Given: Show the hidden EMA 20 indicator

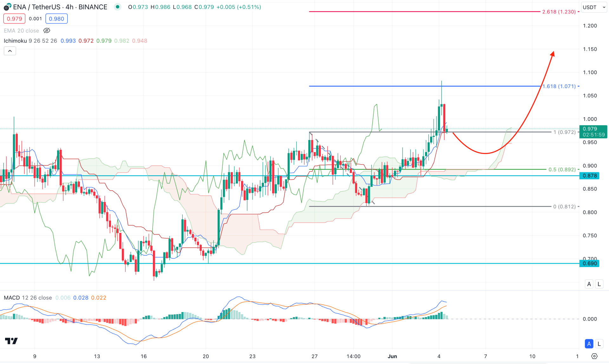Looking at the screenshot, I should point(47,31).
